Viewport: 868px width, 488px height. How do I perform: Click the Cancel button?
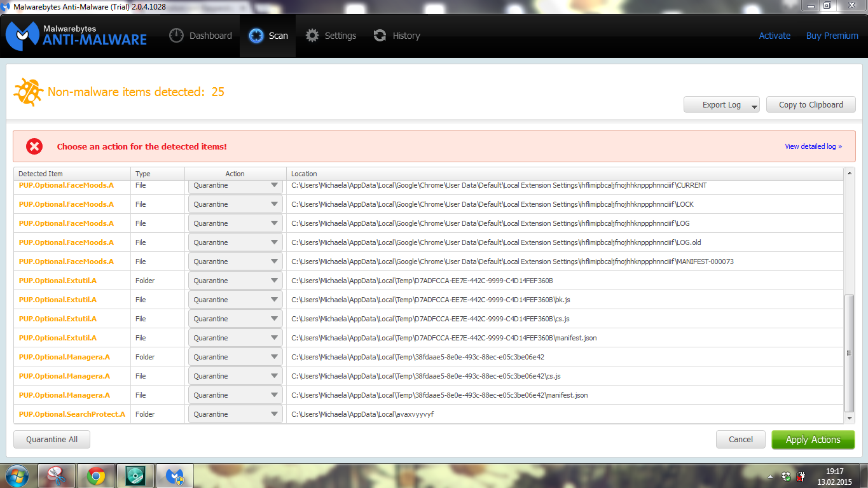click(740, 439)
